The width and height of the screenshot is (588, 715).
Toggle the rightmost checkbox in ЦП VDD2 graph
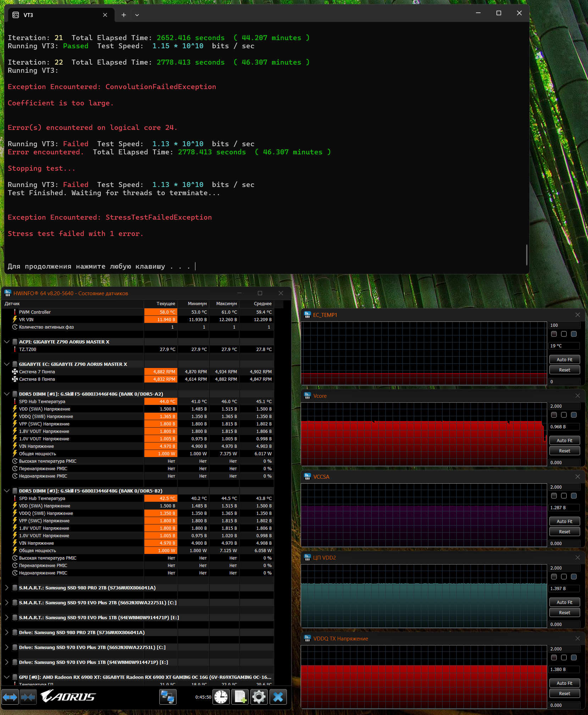(x=574, y=577)
